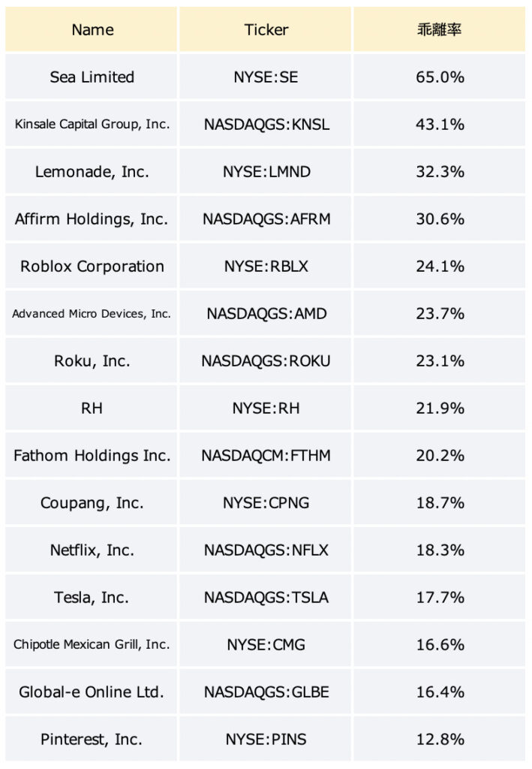The width and height of the screenshot is (532, 769).
Task: Select the Tesla, Inc. name cell
Action: pyautogui.click(x=92, y=597)
